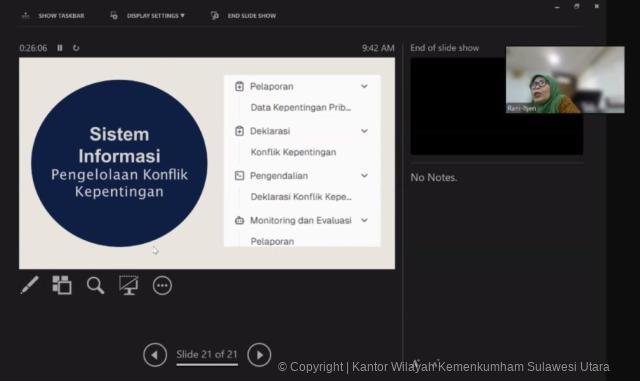Select the Konflik Kepentingan submenu item
The width and height of the screenshot is (640, 381).
[293, 152]
